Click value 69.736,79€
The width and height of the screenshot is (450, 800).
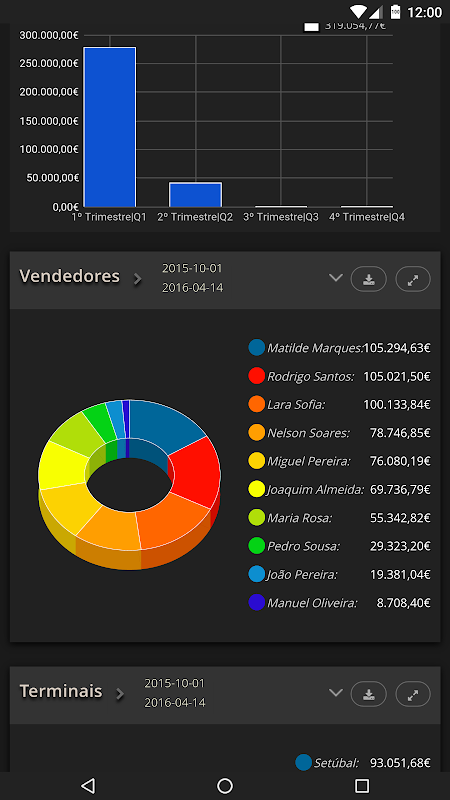[x=401, y=490]
